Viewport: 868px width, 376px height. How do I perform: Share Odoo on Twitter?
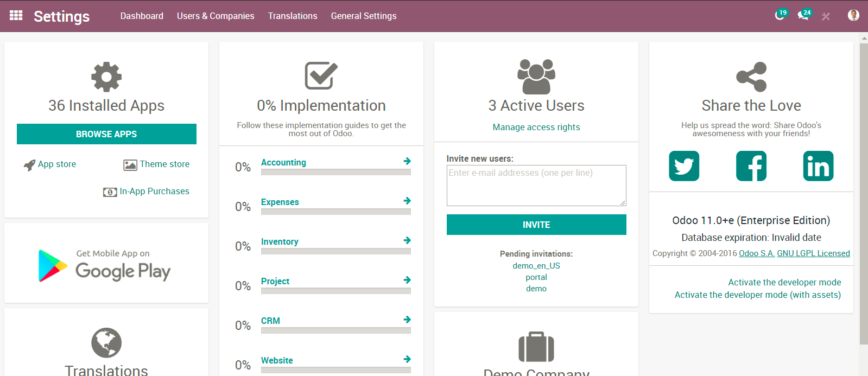684,166
